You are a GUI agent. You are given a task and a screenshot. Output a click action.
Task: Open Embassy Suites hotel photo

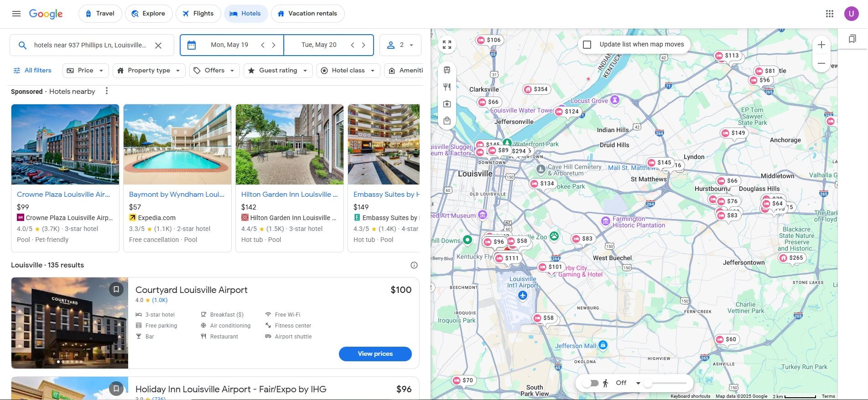pos(384,144)
